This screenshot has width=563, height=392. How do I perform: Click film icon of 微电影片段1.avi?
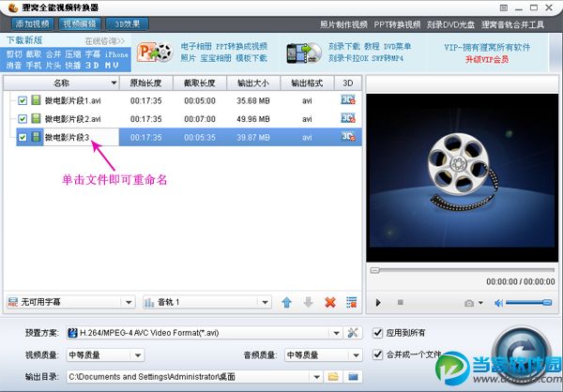click(36, 100)
